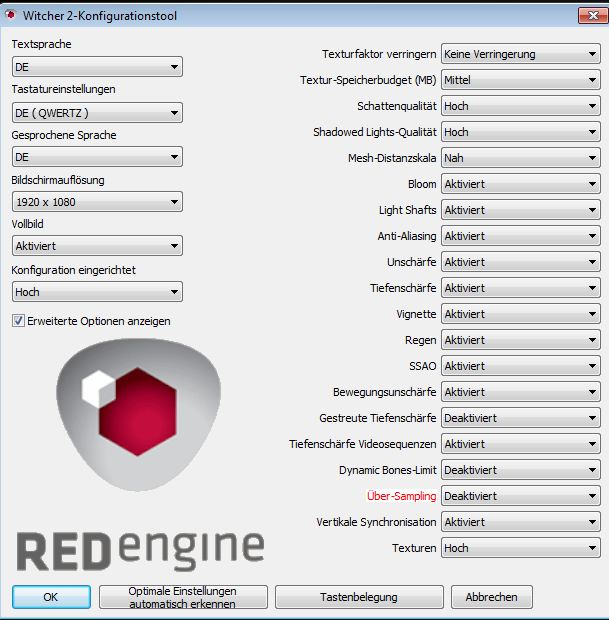Change the Regen dropdown
This screenshot has height=620, width=609.
521,340
